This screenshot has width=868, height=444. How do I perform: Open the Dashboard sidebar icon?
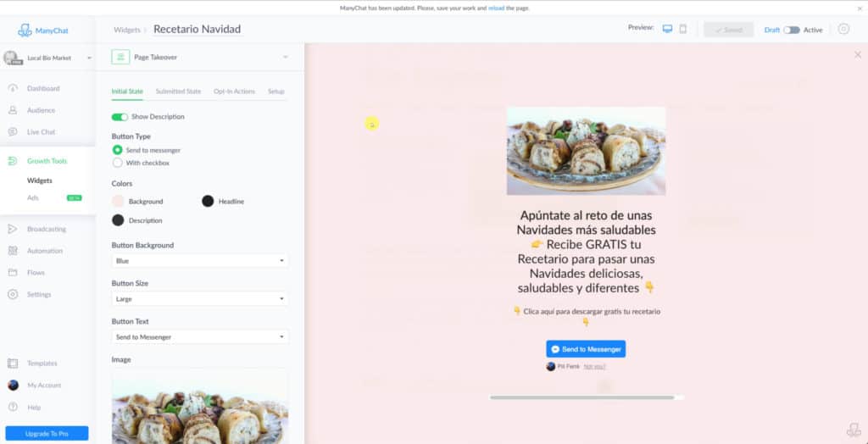[x=13, y=89]
